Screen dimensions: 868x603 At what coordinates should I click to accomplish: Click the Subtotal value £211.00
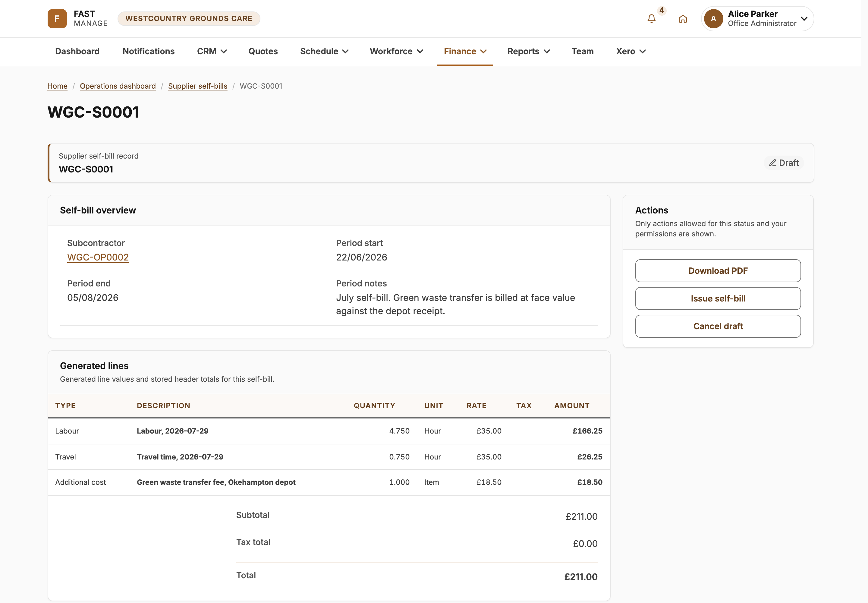click(x=581, y=516)
